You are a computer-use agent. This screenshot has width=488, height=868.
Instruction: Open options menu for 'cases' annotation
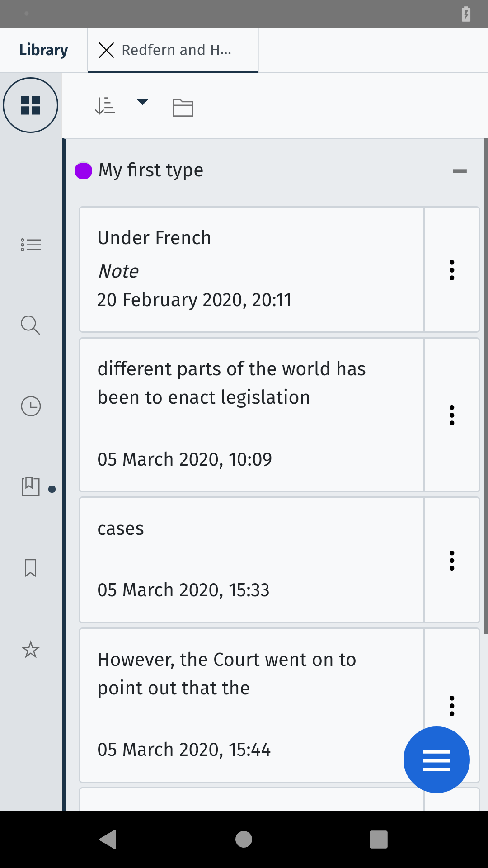click(451, 561)
